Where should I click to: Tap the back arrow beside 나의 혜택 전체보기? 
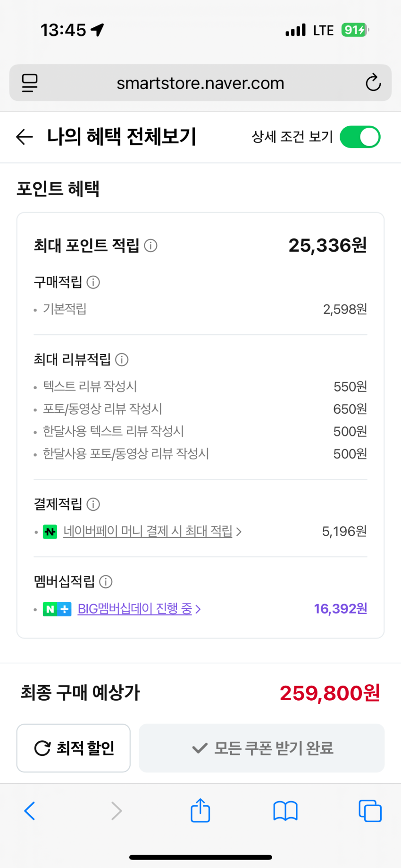click(25, 137)
